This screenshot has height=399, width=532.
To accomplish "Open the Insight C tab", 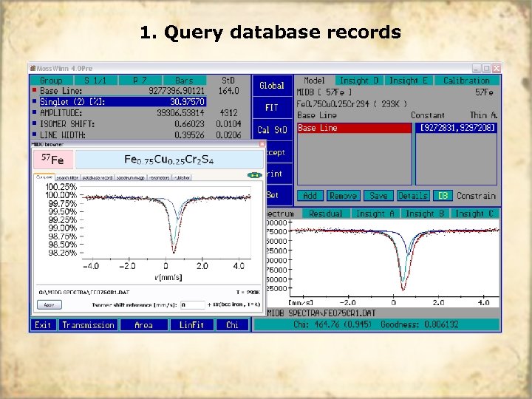I will [474, 214].
